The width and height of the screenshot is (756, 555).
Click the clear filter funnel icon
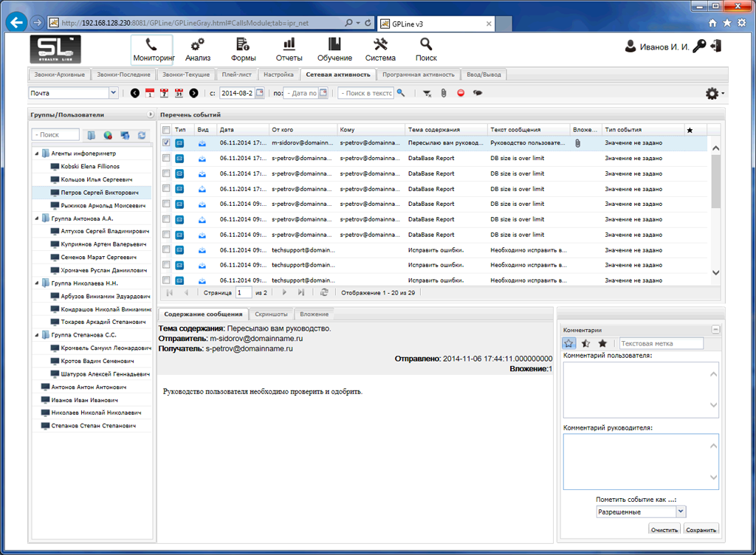click(x=427, y=94)
